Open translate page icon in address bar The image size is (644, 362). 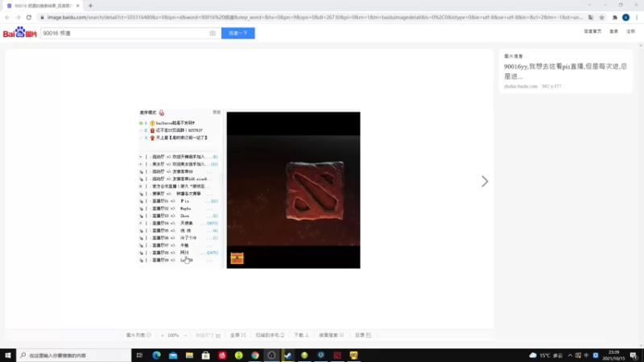(591, 17)
